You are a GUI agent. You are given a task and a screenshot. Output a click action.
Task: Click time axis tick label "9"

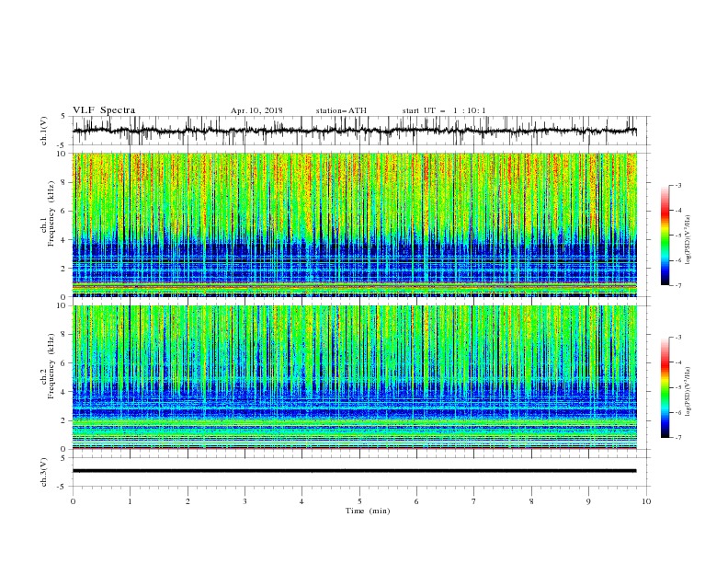pyautogui.click(x=588, y=501)
